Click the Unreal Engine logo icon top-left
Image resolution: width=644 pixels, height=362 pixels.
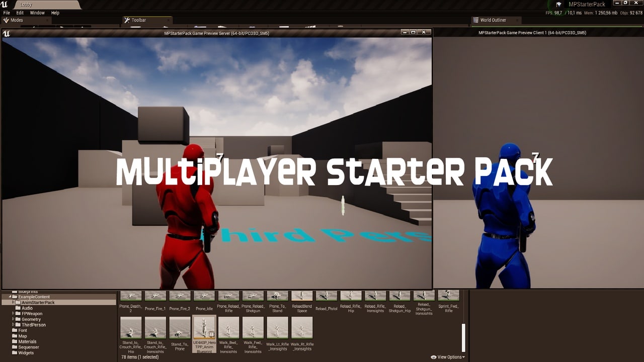[x=5, y=4]
